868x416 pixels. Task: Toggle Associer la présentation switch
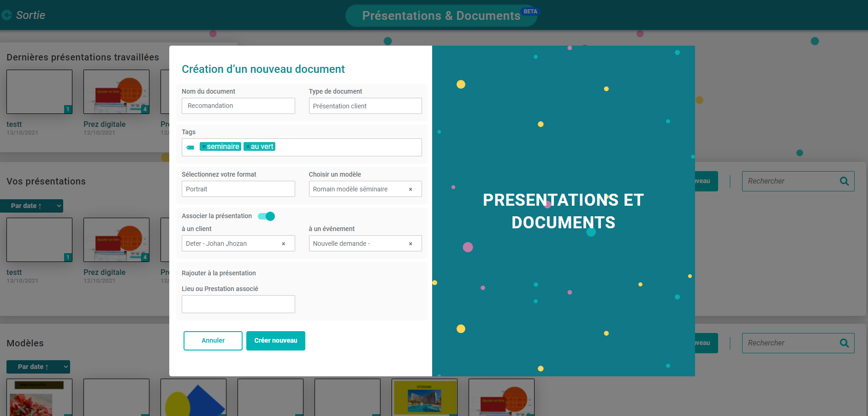267,216
